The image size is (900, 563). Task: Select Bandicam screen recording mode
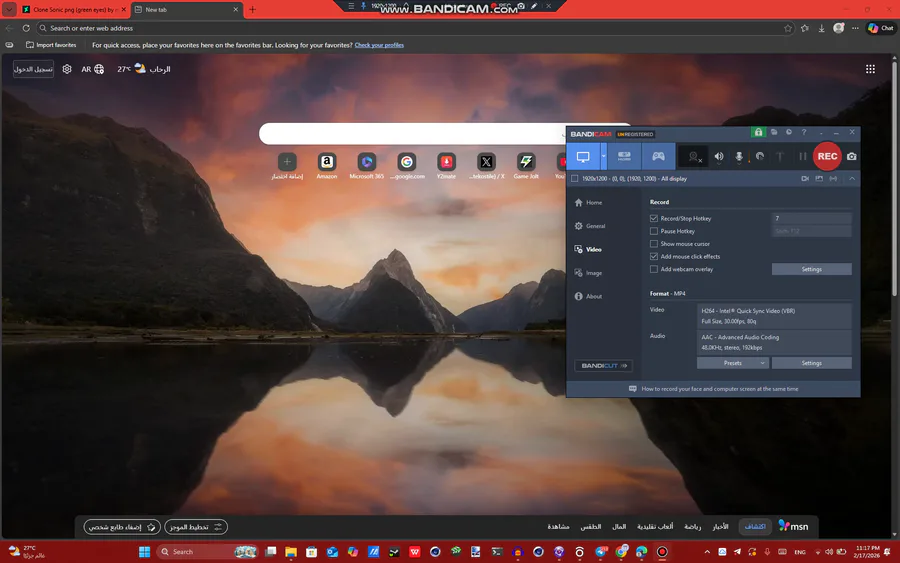click(583, 156)
